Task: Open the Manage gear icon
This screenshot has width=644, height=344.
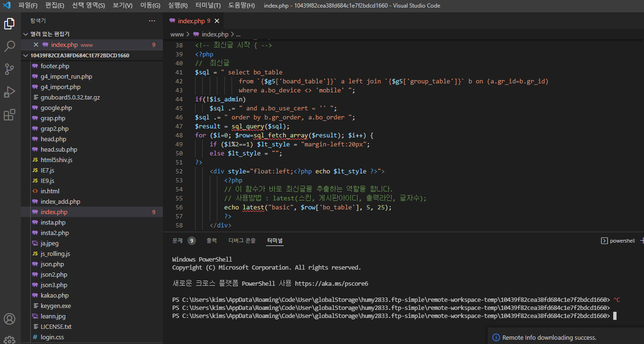Action: click(9, 339)
